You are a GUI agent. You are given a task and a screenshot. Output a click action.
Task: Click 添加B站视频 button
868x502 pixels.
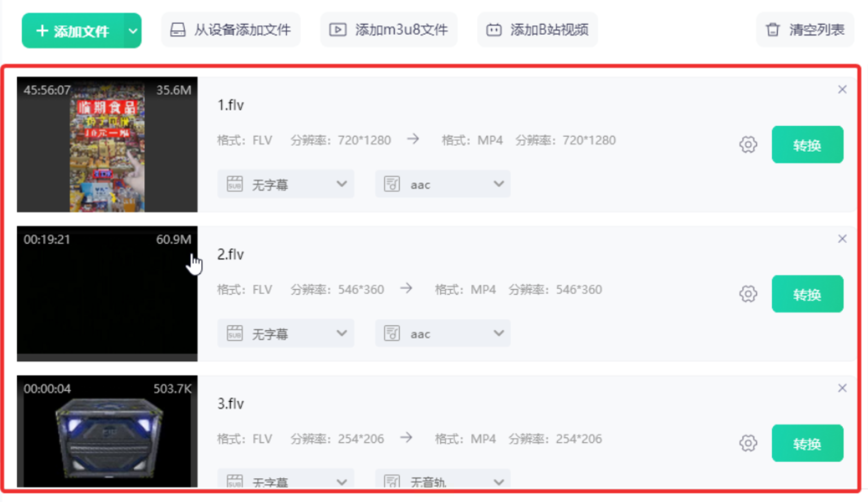click(537, 30)
